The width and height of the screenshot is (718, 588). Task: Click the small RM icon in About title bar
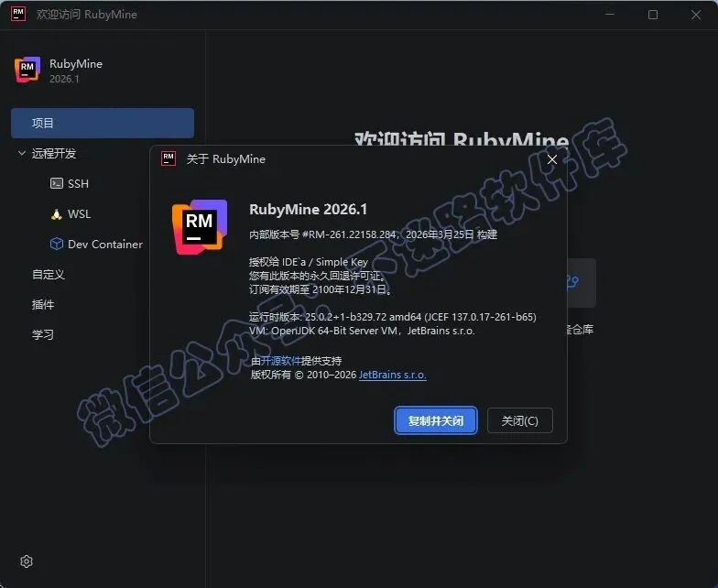tap(169, 158)
